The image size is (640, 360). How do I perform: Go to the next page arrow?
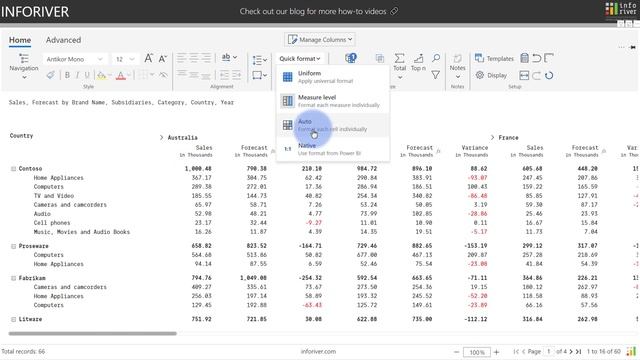(571, 351)
